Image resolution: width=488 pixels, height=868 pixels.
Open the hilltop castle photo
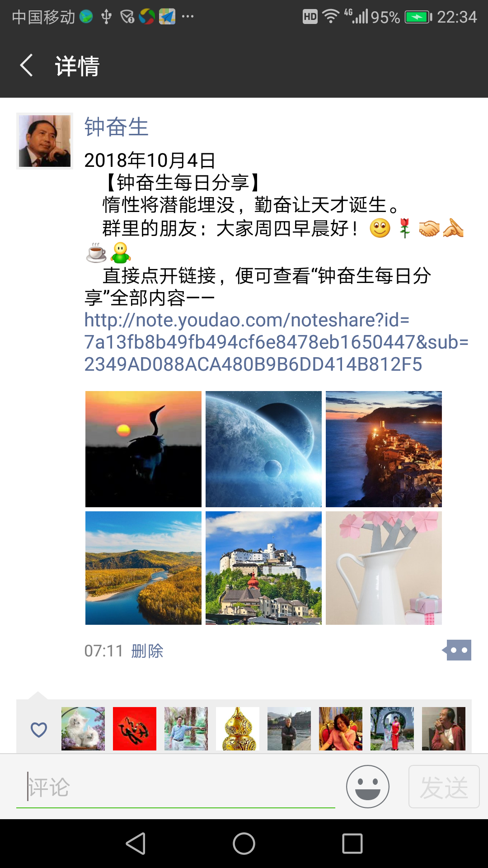[263, 568]
